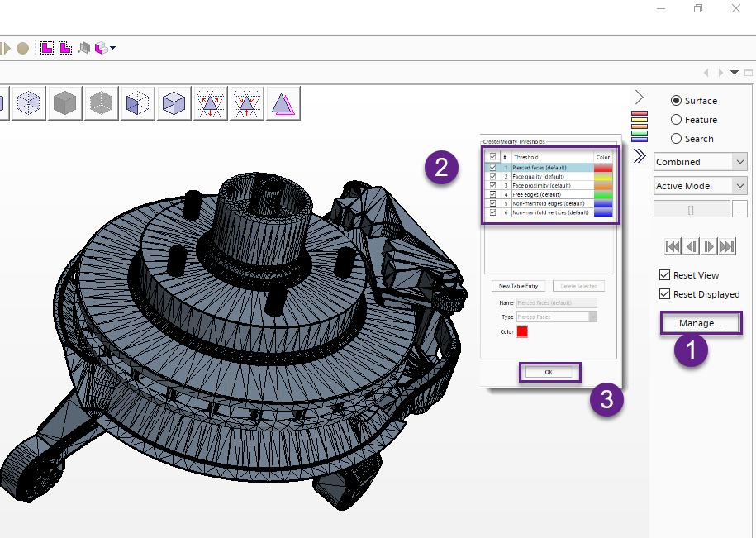Screen dimensions: 756x538
Task: Select the solid gray cube display mode
Action: [64, 103]
